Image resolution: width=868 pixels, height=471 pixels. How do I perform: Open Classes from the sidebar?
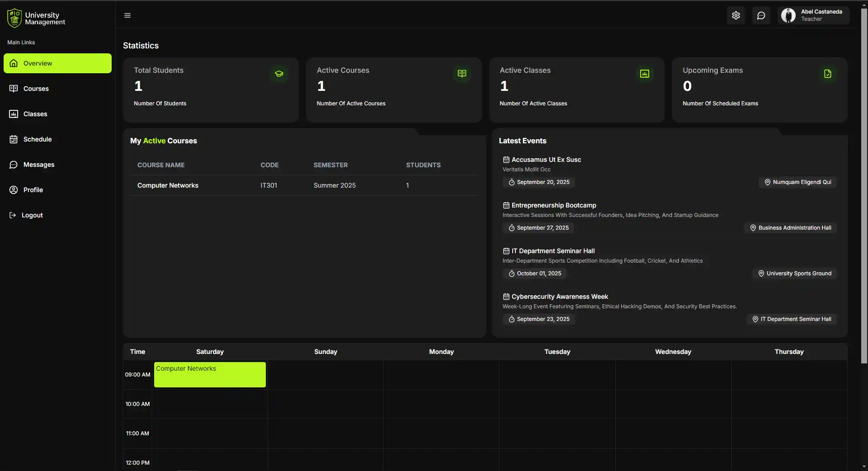coord(35,114)
